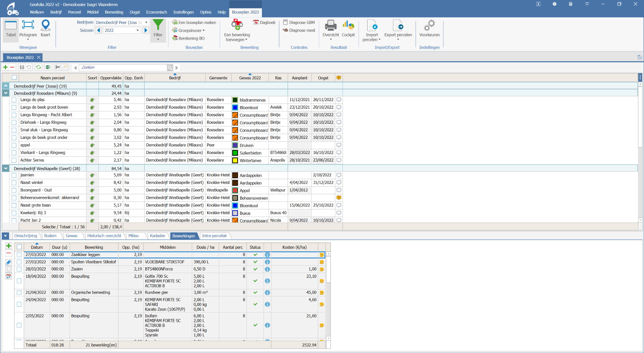Open the Pictogram dropdown arrow
This screenshot has height=353, width=644.
pos(28,39)
